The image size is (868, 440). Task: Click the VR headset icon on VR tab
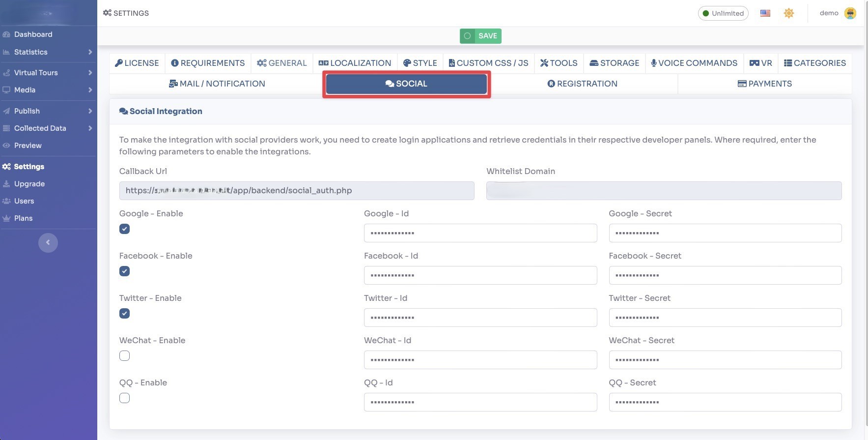point(755,63)
